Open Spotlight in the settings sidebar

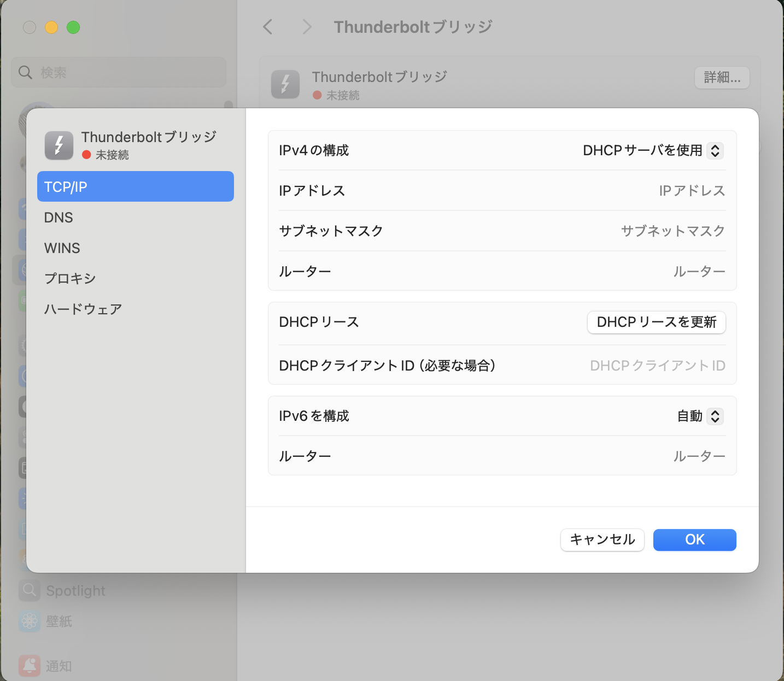75,591
